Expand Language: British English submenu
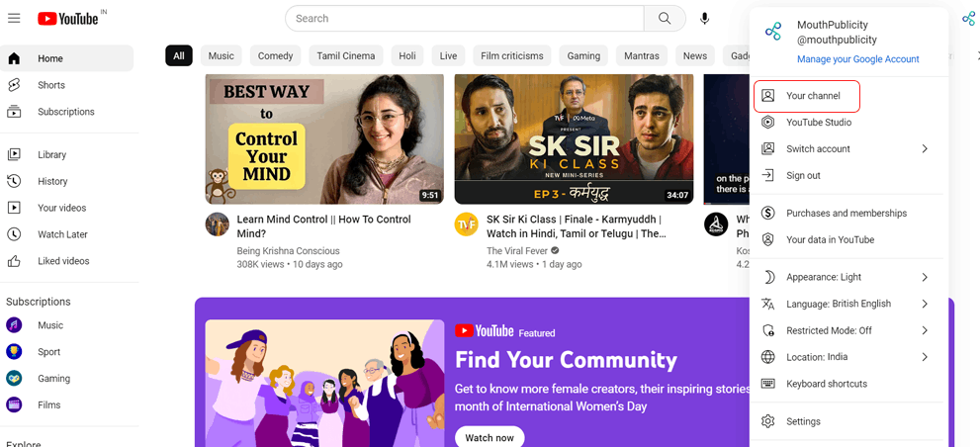This screenshot has width=980, height=447. 849,304
